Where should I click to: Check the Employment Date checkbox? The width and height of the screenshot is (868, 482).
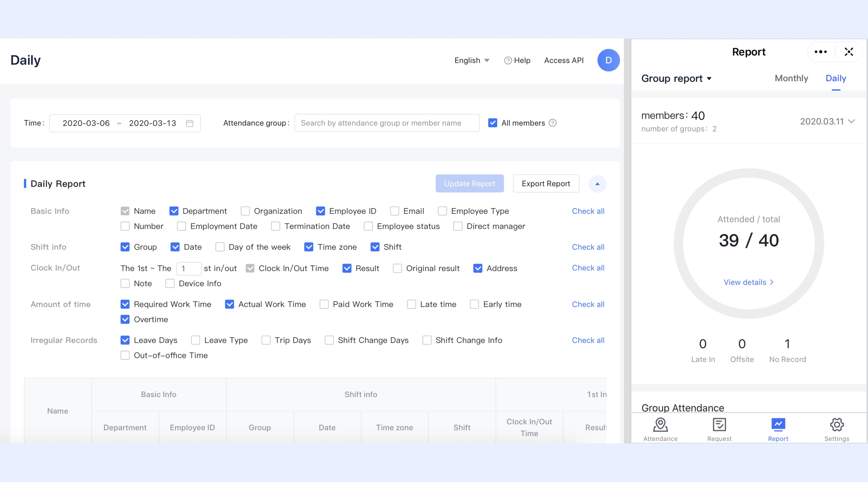tap(182, 226)
